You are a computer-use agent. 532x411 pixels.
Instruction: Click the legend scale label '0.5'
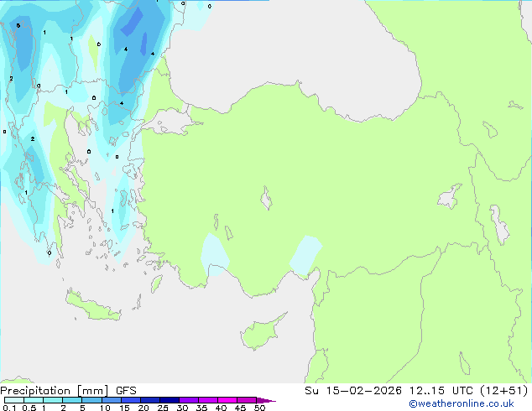29,408
